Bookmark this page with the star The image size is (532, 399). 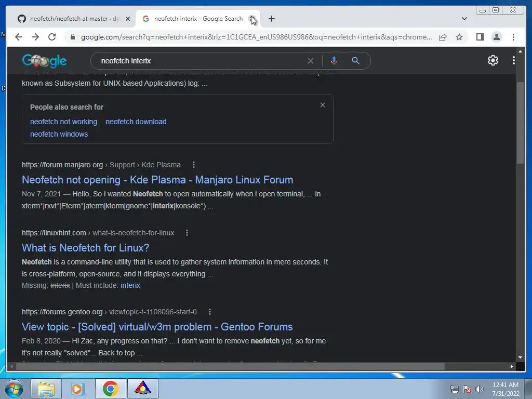pyautogui.click(x=459, y=37)
